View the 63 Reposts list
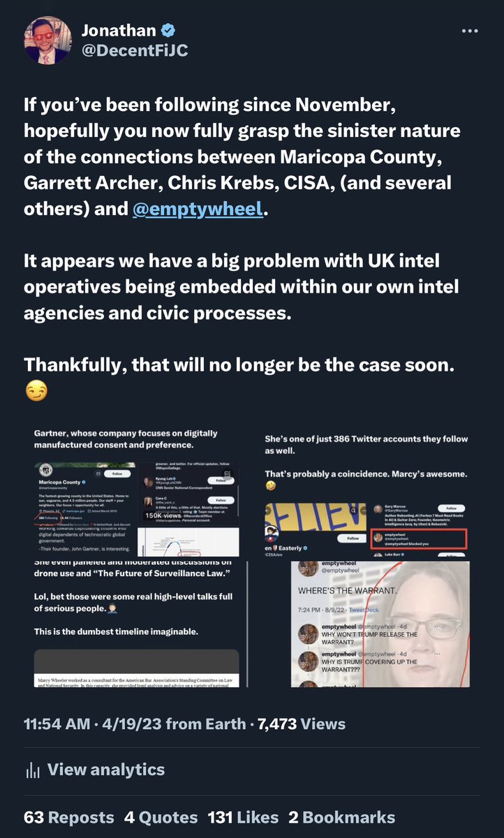 point(69,818)
